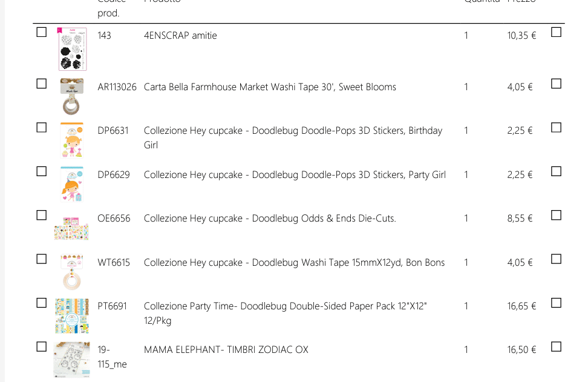Screen dimensions: 588x382
Task: Open the Doodlebug Odds & Ends Die-Cuts product name
Action: (270, 219)
